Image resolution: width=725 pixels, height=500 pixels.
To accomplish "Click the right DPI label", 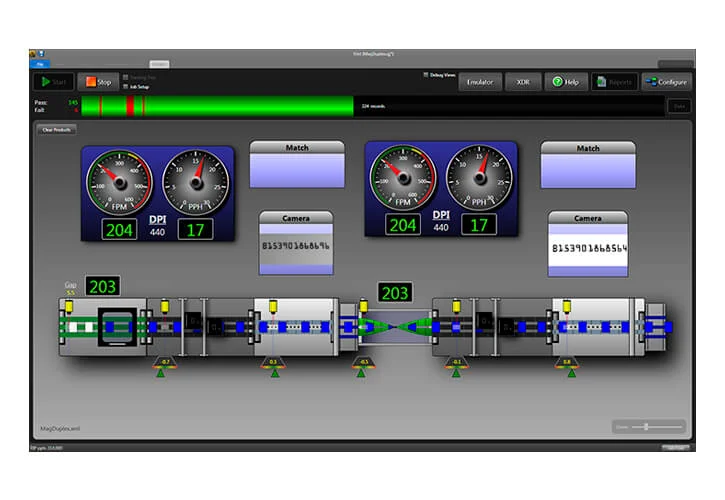I will click(x=441, y=215).
